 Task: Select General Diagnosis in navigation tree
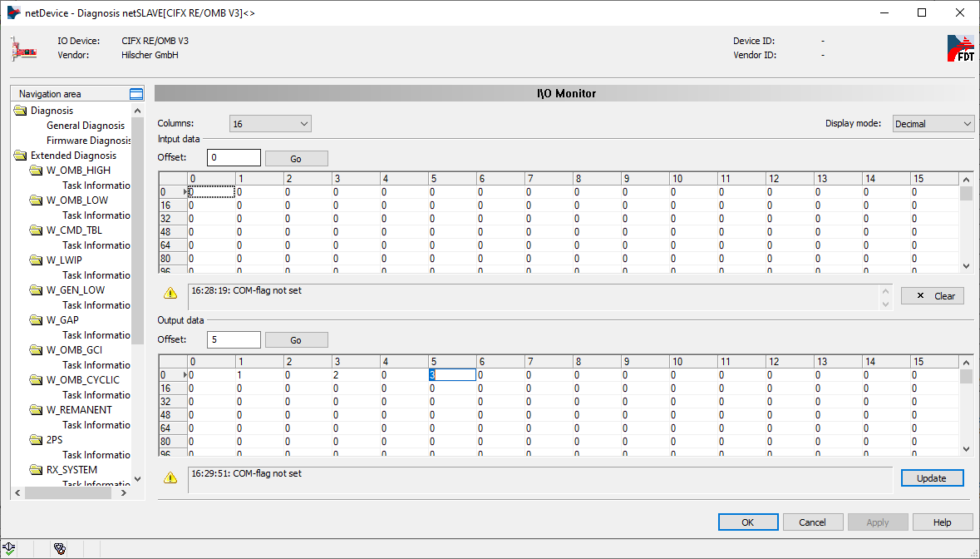[x=85, y=126]
